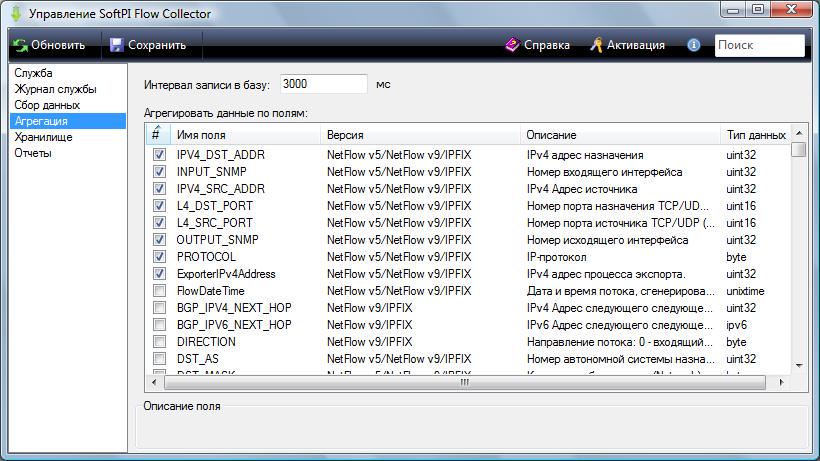Check the BGP_IPV4_NEXT_HOP checkbox

coord(160,308)
